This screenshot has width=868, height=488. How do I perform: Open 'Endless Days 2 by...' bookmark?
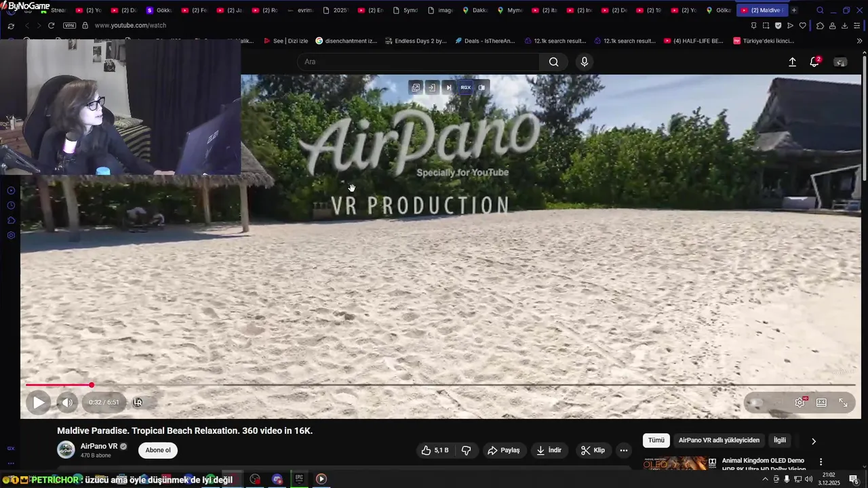[416, 41]
